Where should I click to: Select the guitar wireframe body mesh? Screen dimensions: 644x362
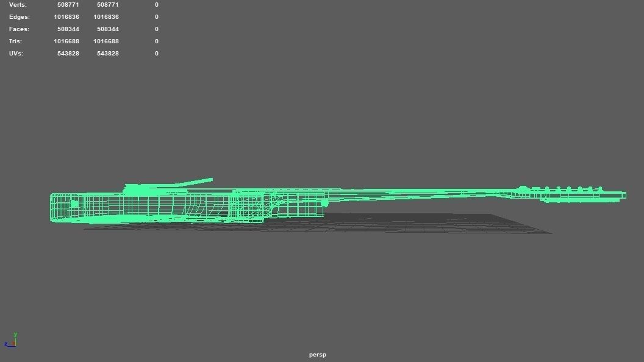[156, 207]
